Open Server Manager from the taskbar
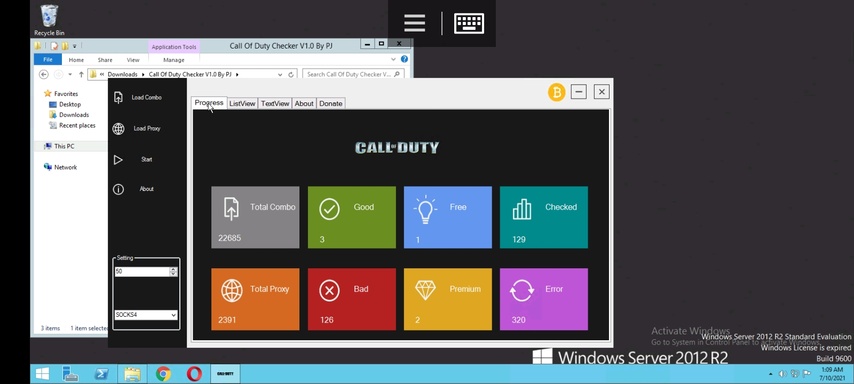Viewport: 854px width, 384px height. click(x=70, y=374)
